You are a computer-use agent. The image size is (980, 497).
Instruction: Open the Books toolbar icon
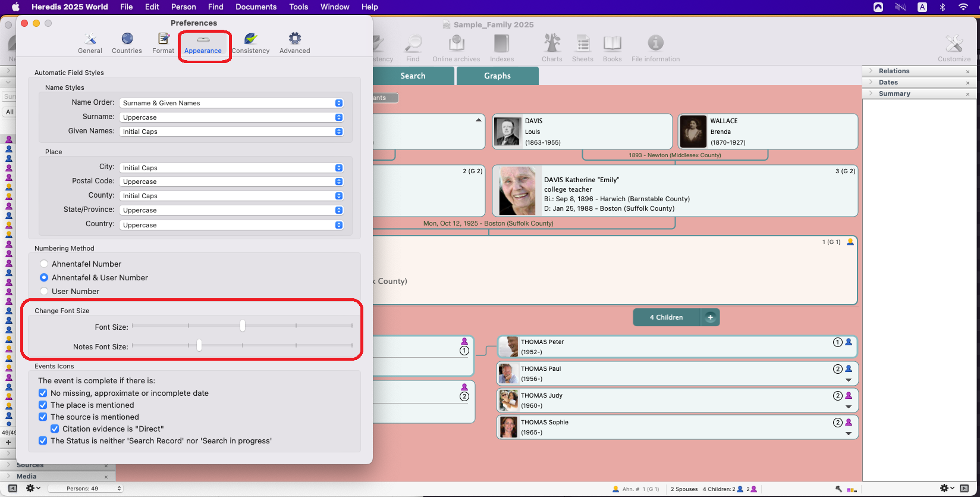612,48
